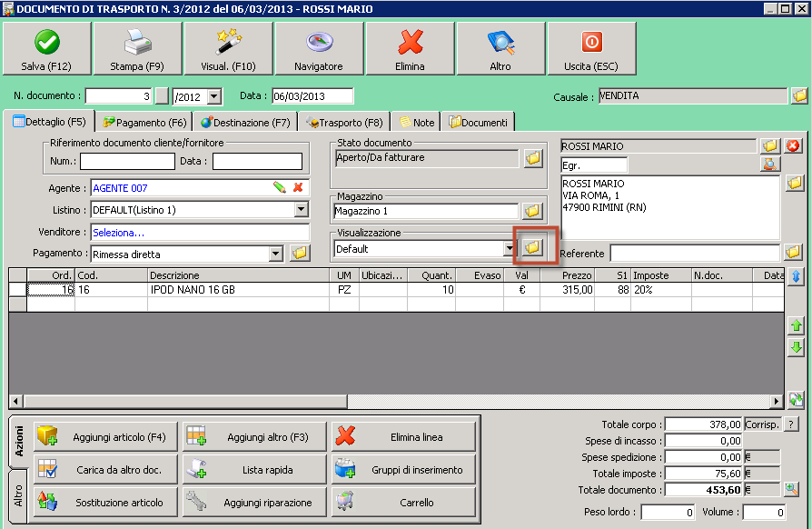This screenshot has height=529, width=812.
Task: Click the Spese spedizione amount field
Action: point(704,457)
